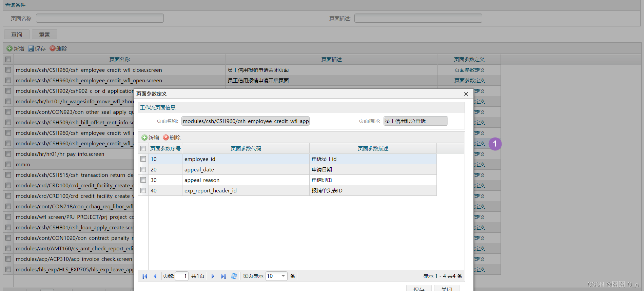644x291 pixels.
Task: Click cell 员工信用报销申请开启页面
Action: (x=331, y=80)
